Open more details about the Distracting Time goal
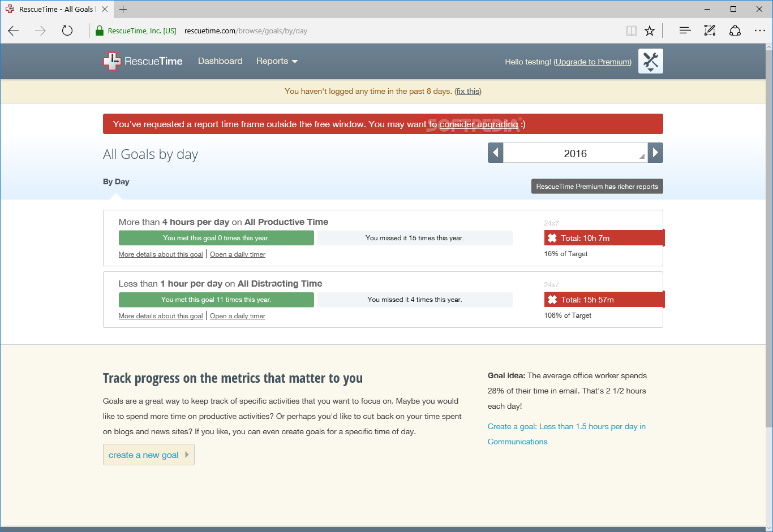This screenshot has width=773, height=532. [x=161, y=316]
